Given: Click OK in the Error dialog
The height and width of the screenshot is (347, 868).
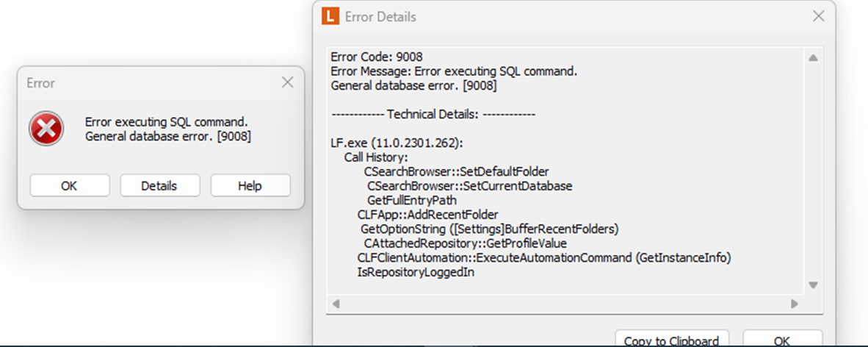Looking at the screenshot, I should [x=70, y=186].
